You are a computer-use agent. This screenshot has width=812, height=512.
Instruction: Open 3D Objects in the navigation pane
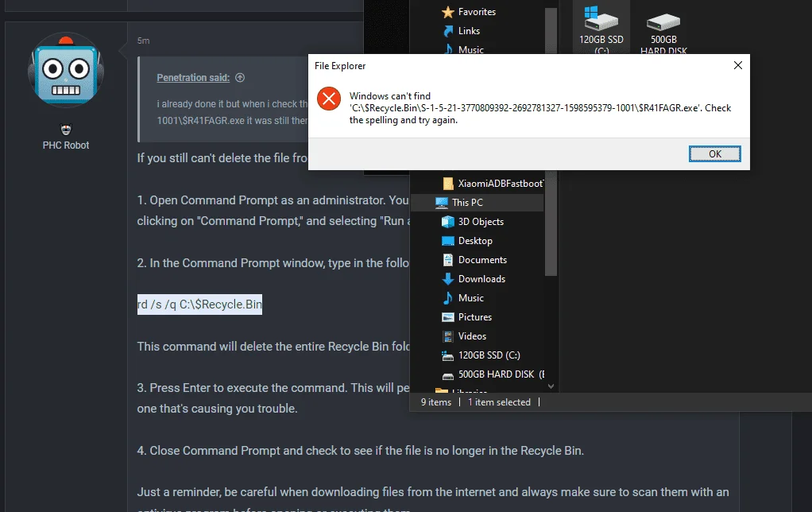[481, 222]
